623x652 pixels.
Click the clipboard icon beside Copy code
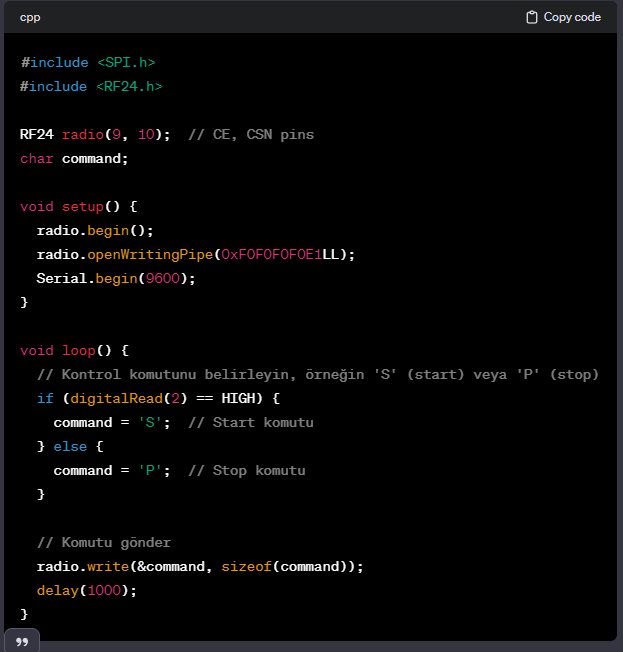(x=532, y=17)
